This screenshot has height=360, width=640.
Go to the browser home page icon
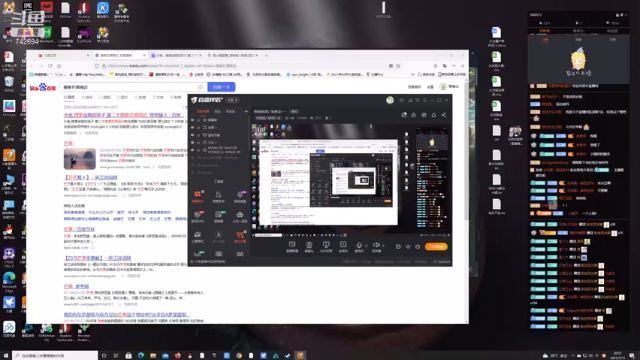click(x=59, y=66)
